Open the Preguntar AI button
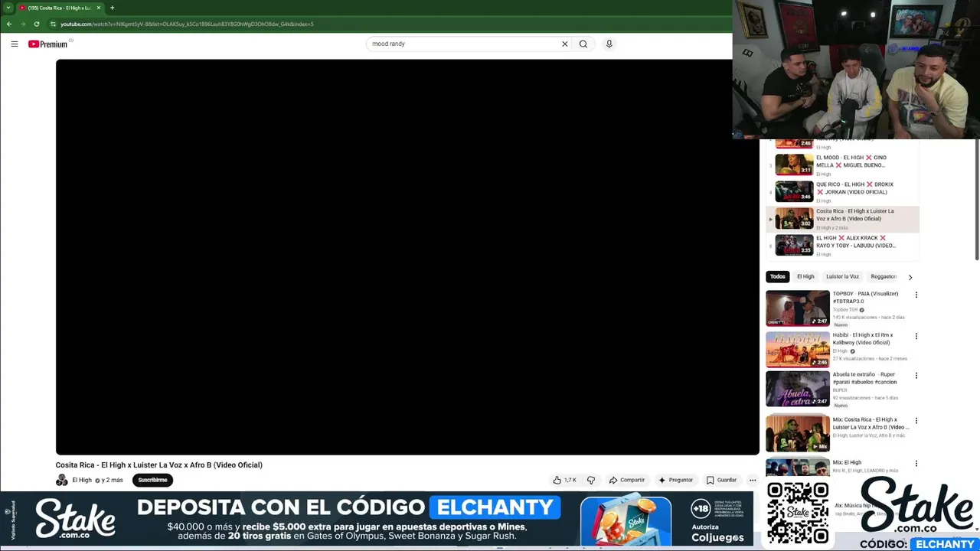The image size is (980, 551). [675, 480]
